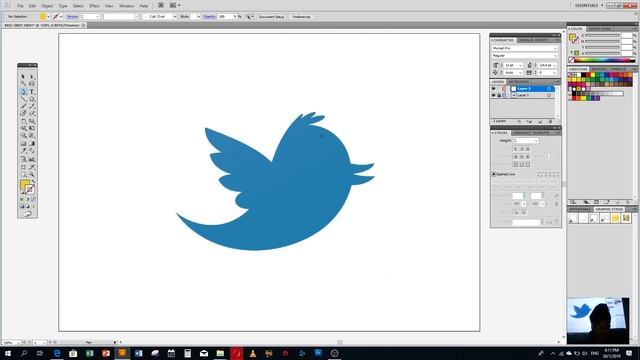Switch to the Color Guide tab

click(599, 29)
